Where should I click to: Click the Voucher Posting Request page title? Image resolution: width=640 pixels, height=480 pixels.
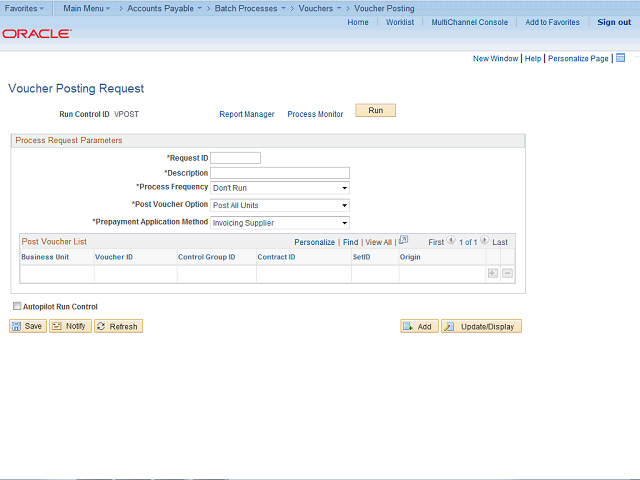[x=76, y=89]
